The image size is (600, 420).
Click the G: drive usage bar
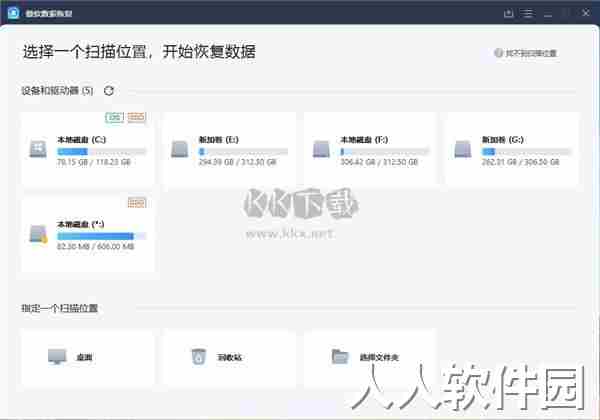(x=527, y=152)
